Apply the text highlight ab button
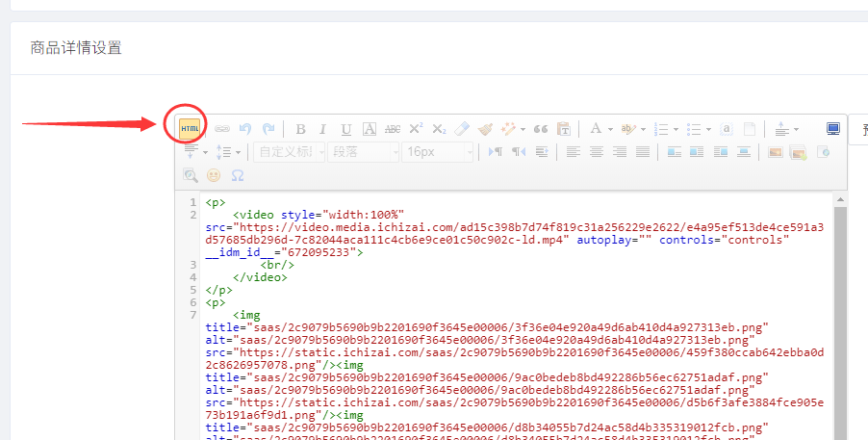The height and width of the screenshot is (440, 868). tap(628, 129)
